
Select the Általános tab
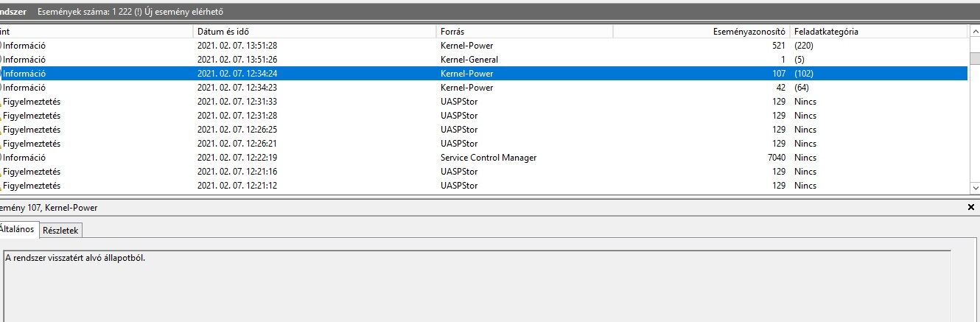point(17,229)
